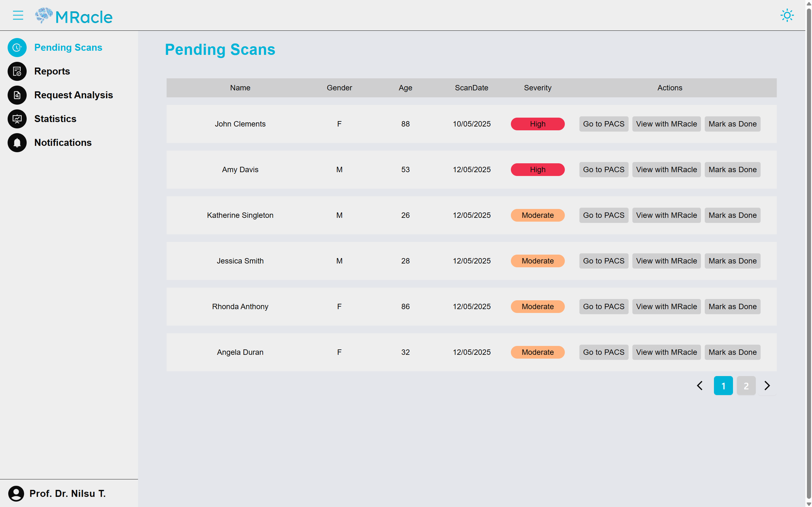The image size is (812, 507).
Task: Click the hamburger menu icon
Action: click(18, 15)
